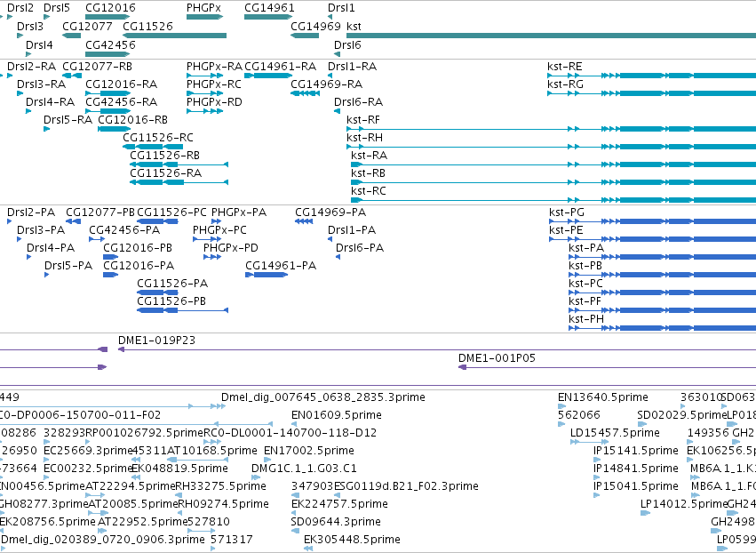Click EST label IP15041.5prime
Viewport: 756px width, 553px height.
coord(636,486)
